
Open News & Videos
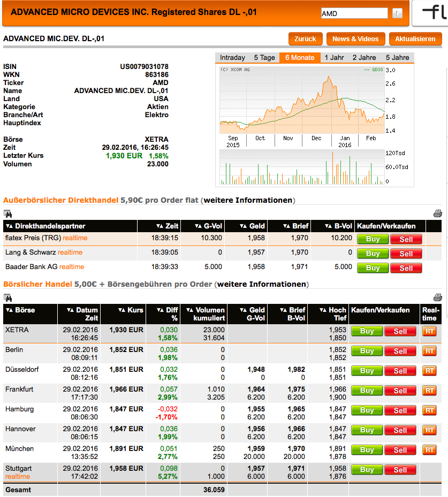click(x=355, y=39)
